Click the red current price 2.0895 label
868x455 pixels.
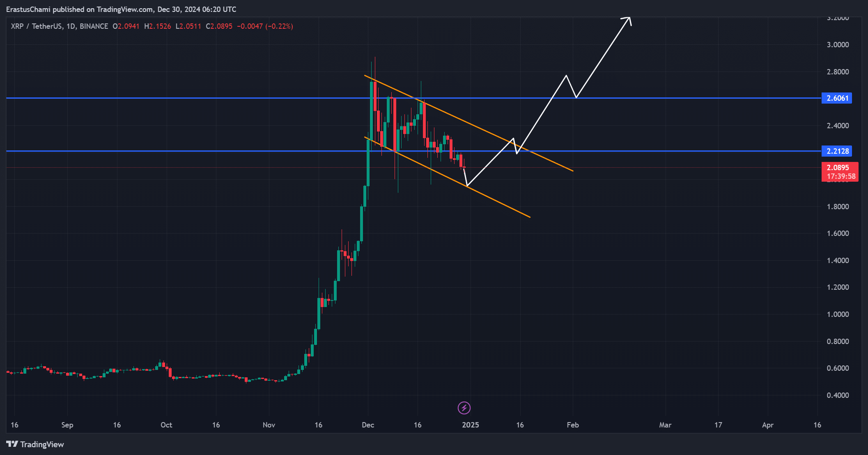point(838,167)
